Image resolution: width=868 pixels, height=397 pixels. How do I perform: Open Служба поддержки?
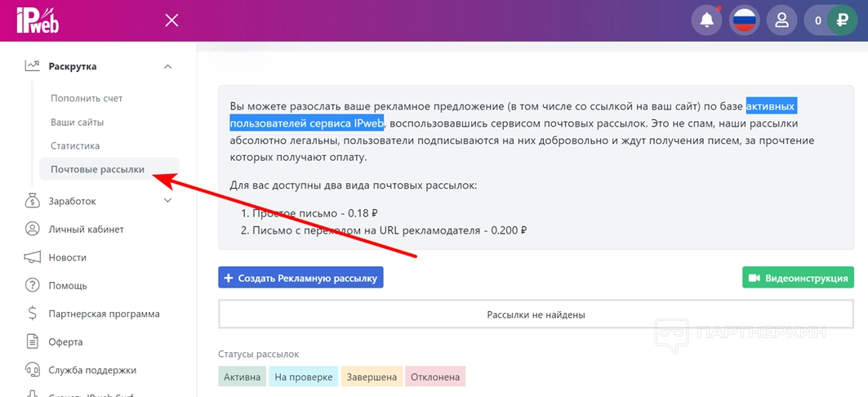pyautogui.click(x=92, y=370)
